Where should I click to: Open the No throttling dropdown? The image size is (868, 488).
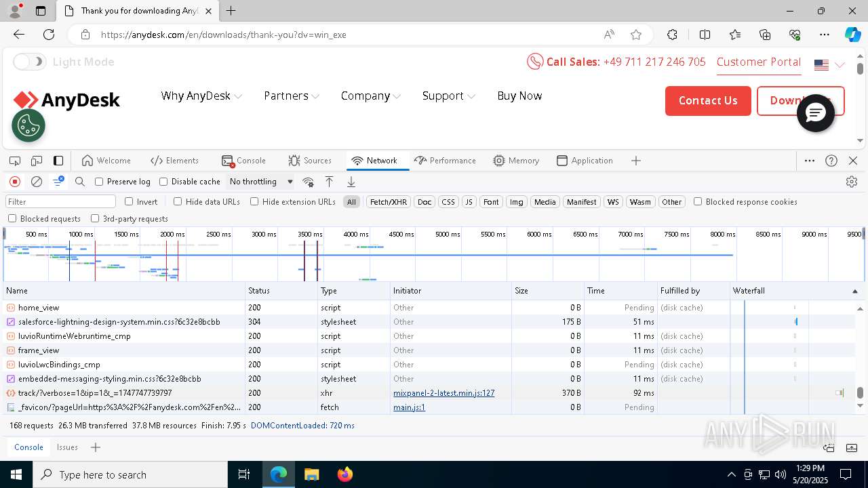[261, 182]
